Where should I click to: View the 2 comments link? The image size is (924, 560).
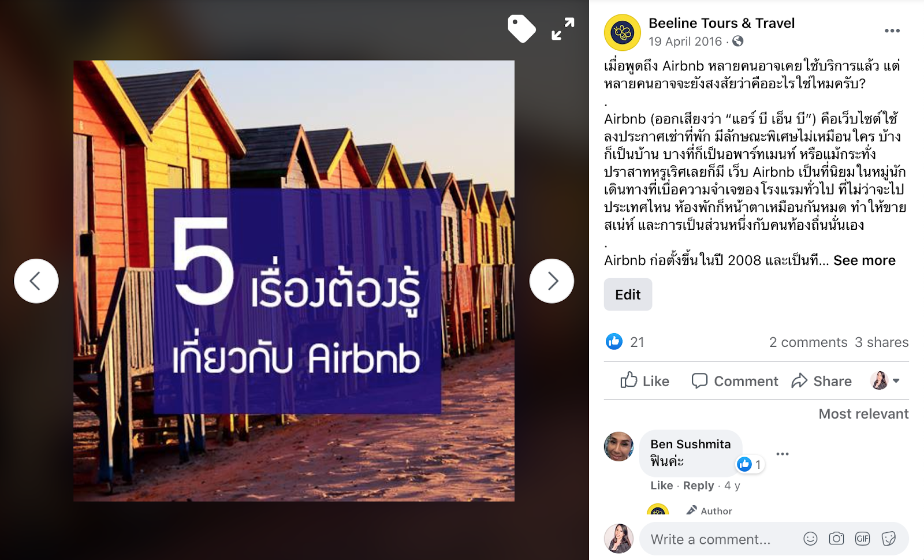point(808,342)
